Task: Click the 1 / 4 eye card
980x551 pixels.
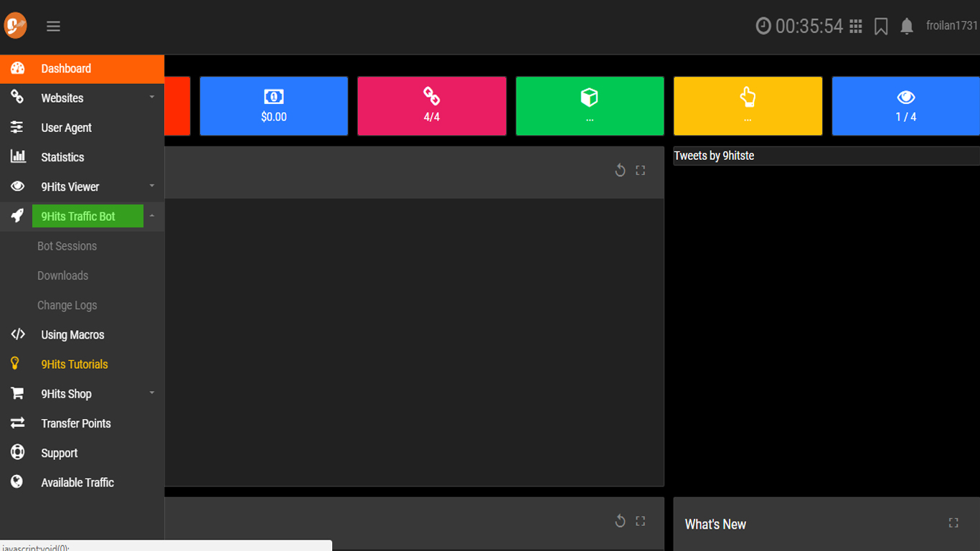Action: [x=905, y=106]
